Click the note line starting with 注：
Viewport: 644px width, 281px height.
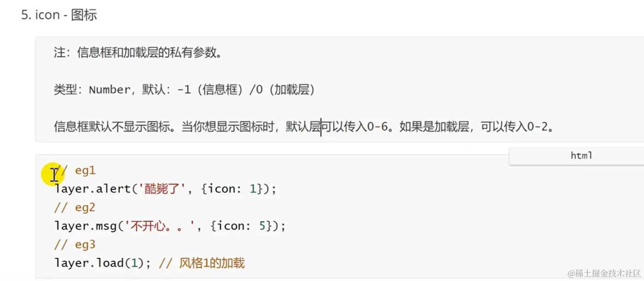(138, 53)
